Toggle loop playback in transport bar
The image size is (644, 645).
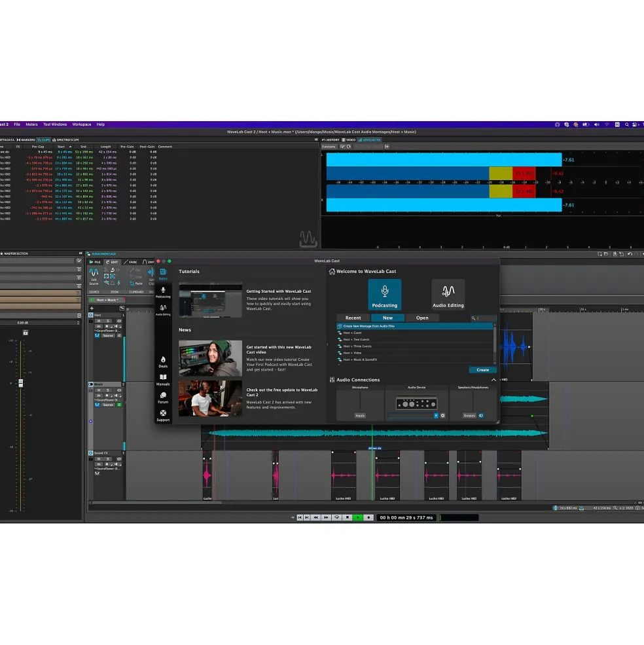(x=337, y=517)
